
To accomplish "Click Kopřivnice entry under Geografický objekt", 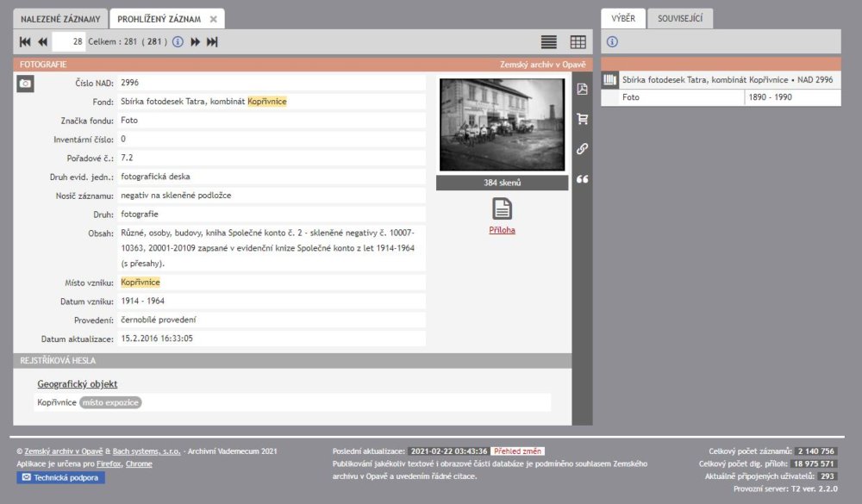I will click(57, 403).
